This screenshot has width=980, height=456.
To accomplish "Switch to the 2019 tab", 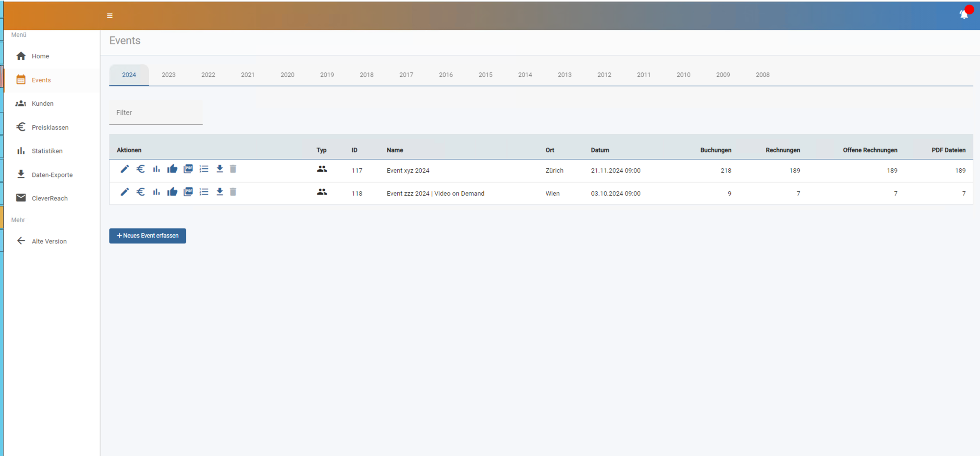I will [327, 75].
